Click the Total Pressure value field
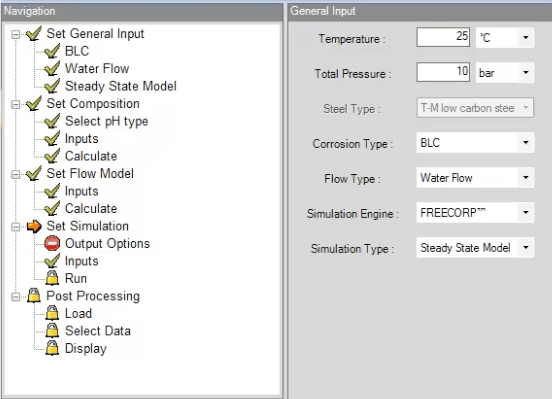Image resolution: width=552 pixels, height=399 pixels. pos(443,72)
